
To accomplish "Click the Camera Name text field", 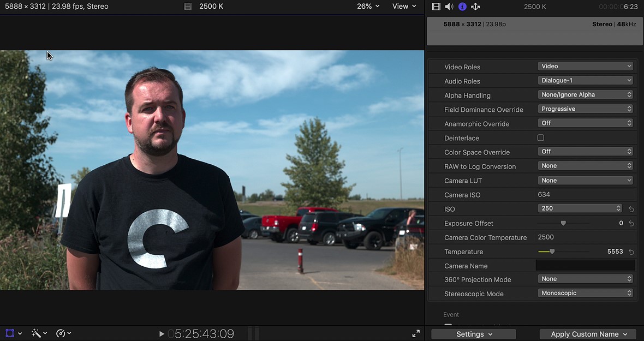I will (585, 266).
